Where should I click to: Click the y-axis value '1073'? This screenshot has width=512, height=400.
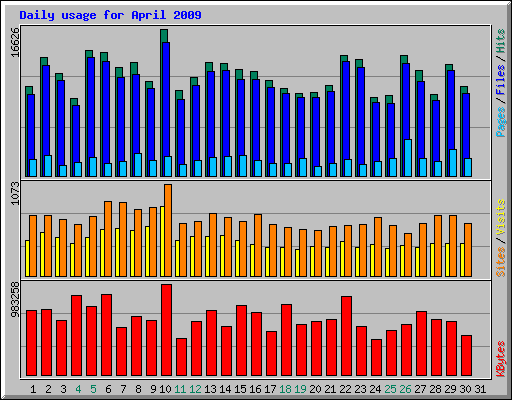(x=15, y=193)
